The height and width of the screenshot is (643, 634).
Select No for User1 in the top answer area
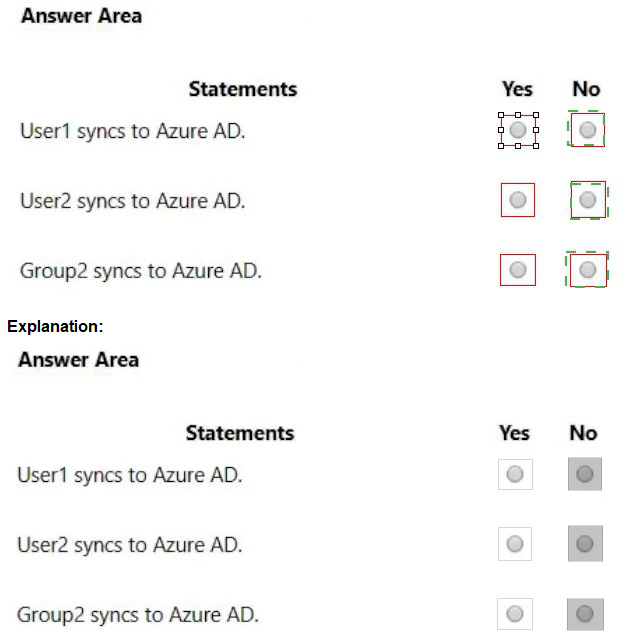[x=587, y=130]
